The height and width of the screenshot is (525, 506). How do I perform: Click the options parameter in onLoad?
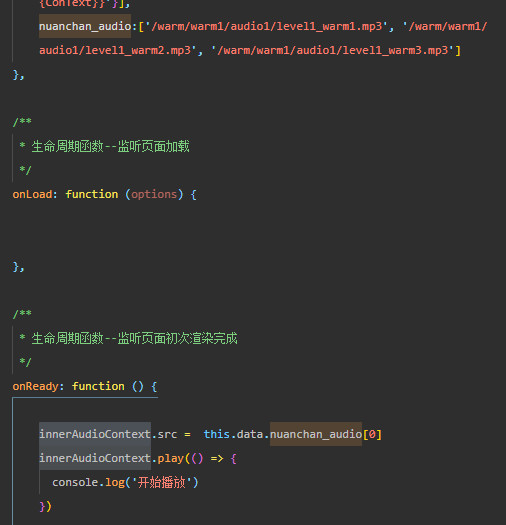(154, 194)
